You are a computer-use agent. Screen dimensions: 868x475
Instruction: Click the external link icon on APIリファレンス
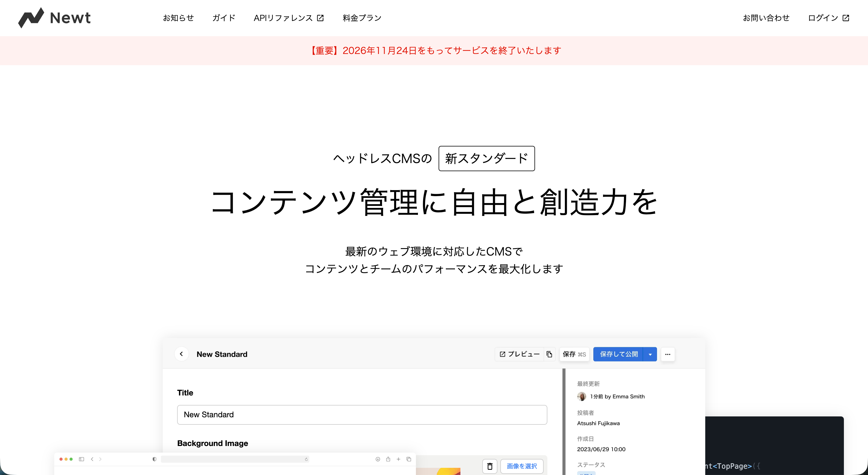coord(320,18)
